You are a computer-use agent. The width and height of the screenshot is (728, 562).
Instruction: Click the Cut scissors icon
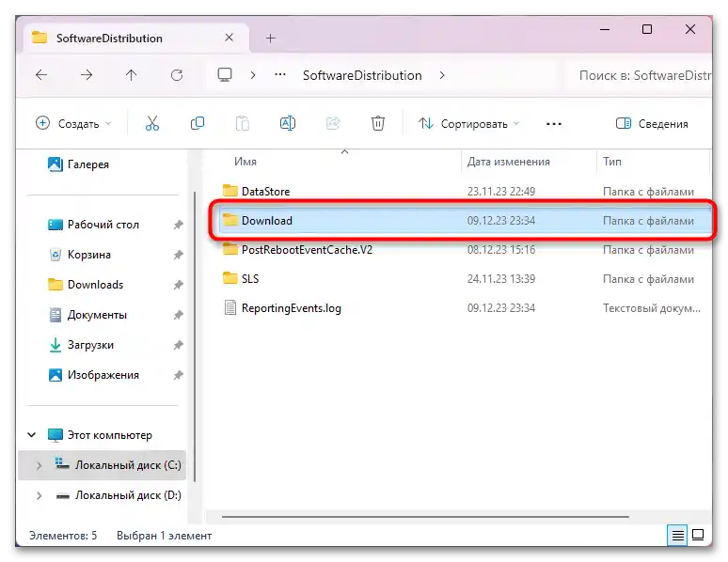(x=151, y=123)
